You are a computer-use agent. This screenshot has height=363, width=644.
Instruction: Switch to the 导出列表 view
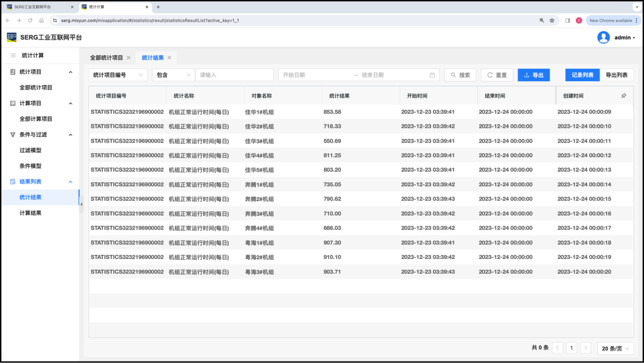pyautogui.click(x=616, y=75)
